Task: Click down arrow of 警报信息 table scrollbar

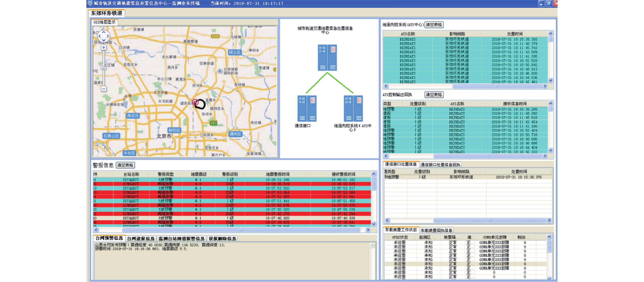Action: point(374,224)
